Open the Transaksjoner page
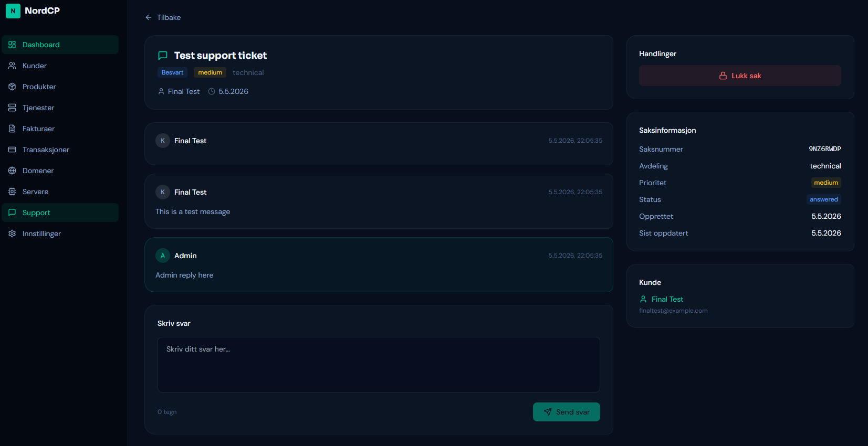This screenshot has height=446, width=868. (x=60, y=150)
